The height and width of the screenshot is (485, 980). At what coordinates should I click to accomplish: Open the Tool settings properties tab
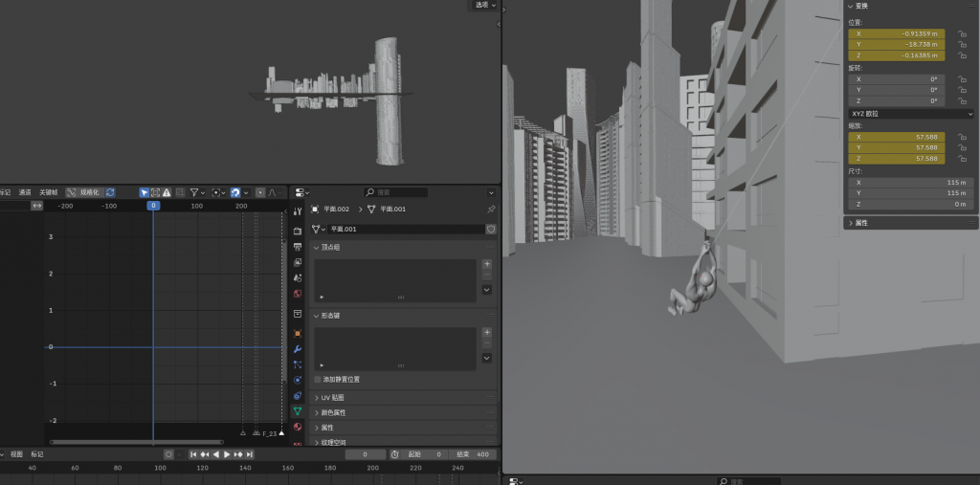298,210
